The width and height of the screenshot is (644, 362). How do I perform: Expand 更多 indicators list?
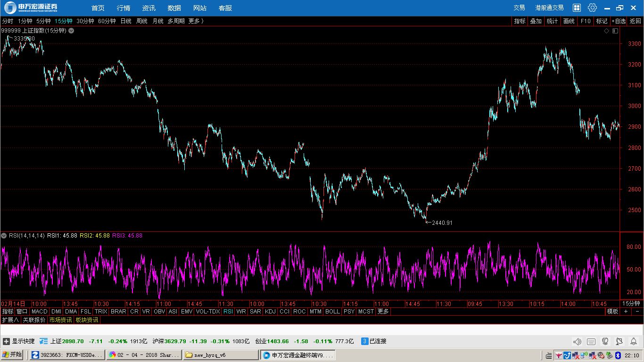(383, 312)
